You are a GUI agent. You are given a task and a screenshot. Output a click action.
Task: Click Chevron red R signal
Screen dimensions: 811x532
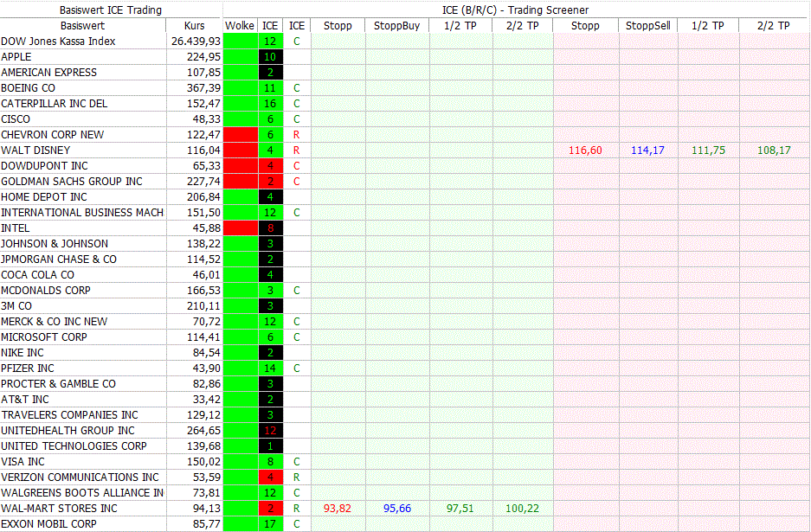click(x=296, y=134)
